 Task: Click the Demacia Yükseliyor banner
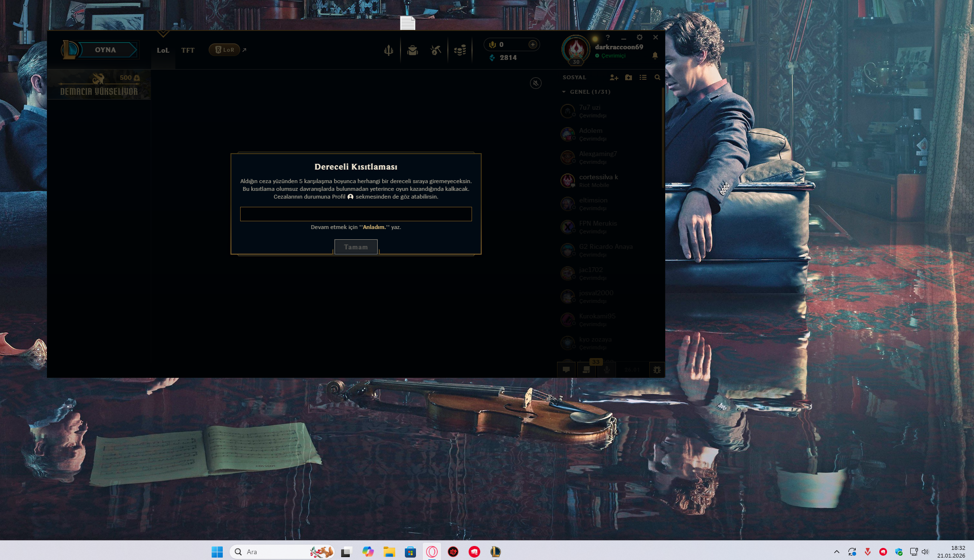pos(99,85)
